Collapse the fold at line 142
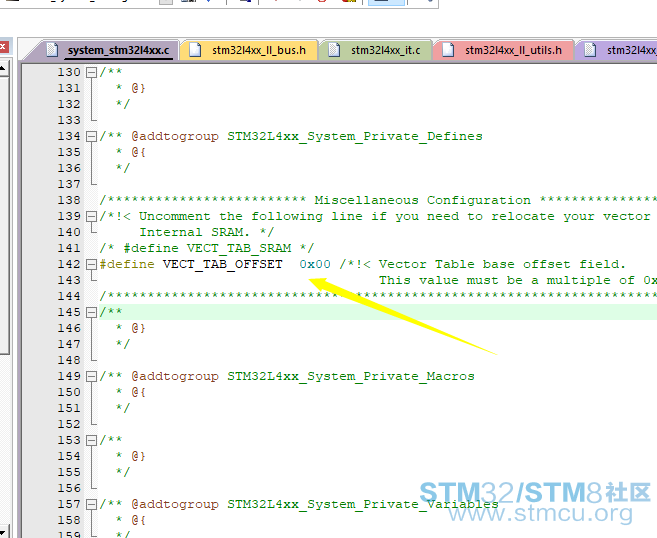 click(x=91, y=264)
